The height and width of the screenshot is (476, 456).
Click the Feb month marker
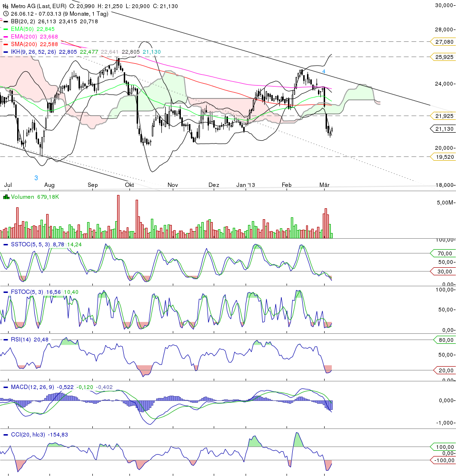point(287,185)
